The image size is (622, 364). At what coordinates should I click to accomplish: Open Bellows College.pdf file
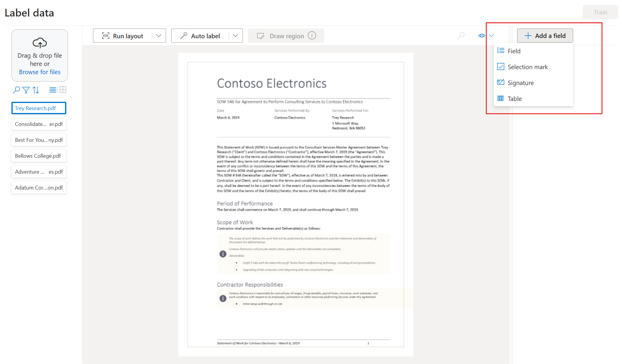[x=39, y=156]
